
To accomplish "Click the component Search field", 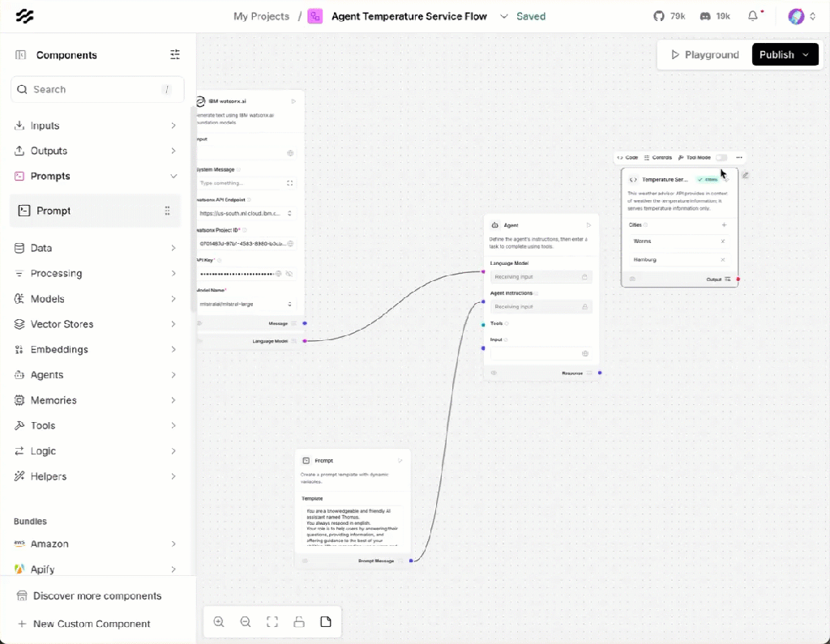I will pyautogui.click(x=96, y=89).
